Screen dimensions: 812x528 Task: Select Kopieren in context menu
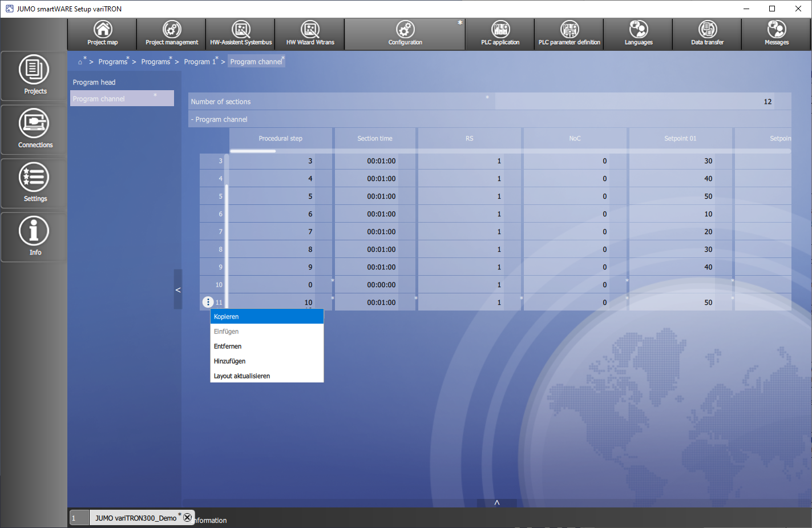click(266, 317)
